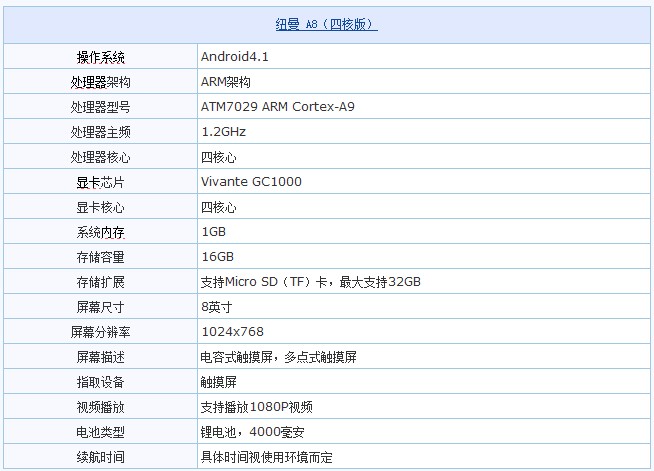Select the 8英寸 value
This screenshot has height=471, width=654.
[216, 307]
